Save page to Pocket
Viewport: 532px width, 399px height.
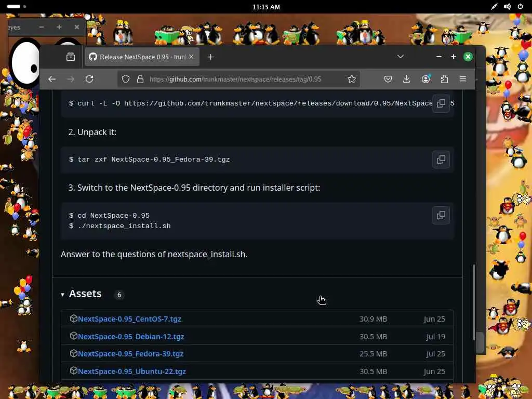[388, 79]
